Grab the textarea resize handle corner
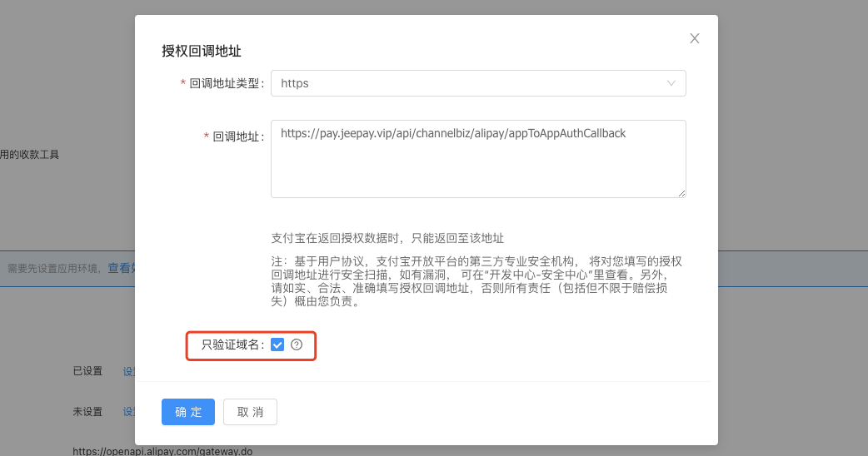The image size is (868, 456). point(681,192)
